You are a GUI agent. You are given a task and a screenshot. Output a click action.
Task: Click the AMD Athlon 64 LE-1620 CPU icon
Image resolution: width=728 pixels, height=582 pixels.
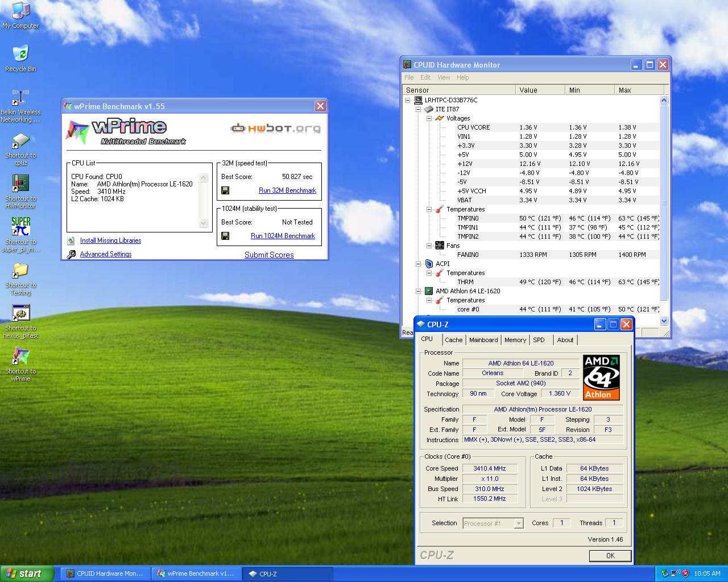click(429, 291)
